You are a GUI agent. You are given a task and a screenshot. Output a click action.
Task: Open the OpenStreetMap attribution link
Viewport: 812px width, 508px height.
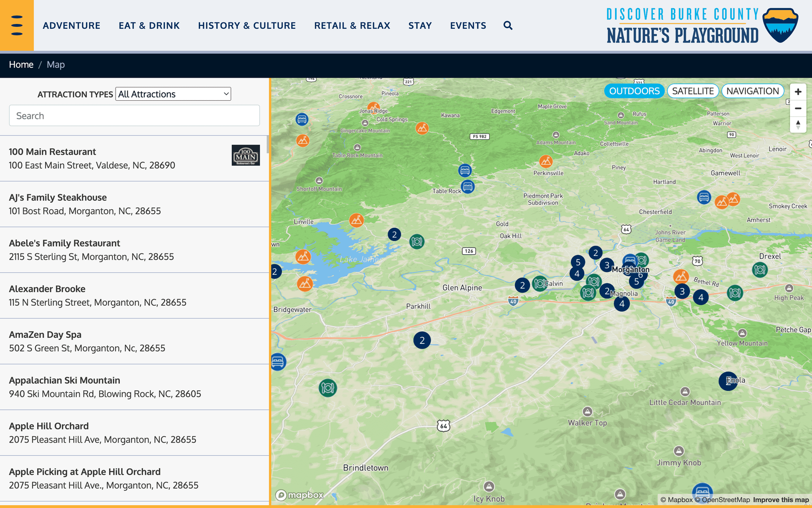click(722, 500)
